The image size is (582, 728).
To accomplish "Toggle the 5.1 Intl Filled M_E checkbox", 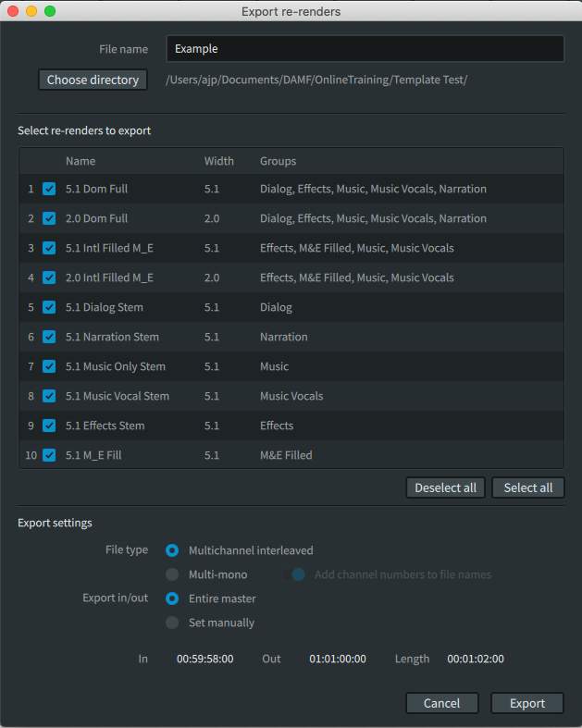I will point(49,248).
